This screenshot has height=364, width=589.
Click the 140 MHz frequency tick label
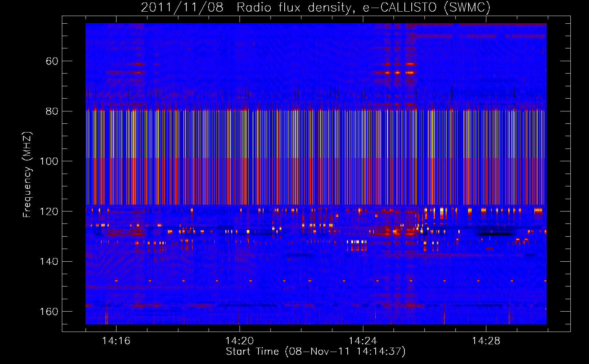(49, 261)
